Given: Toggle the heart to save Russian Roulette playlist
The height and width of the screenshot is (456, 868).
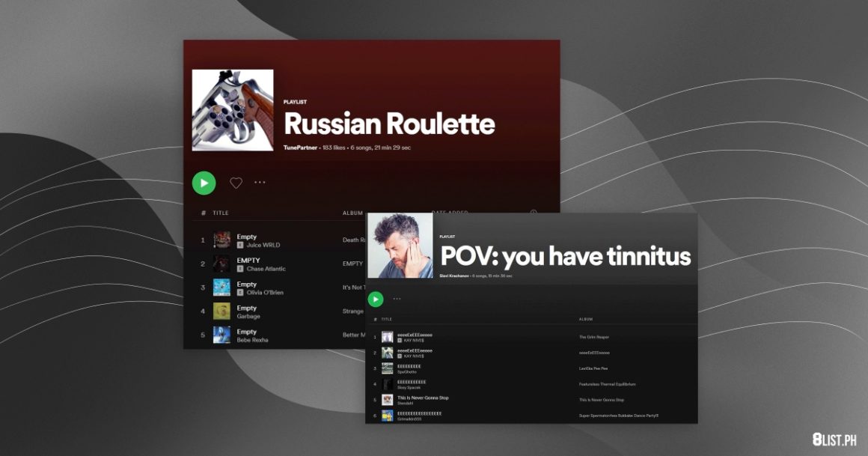Looking at the screenshot, I should (x=235, y=182).
